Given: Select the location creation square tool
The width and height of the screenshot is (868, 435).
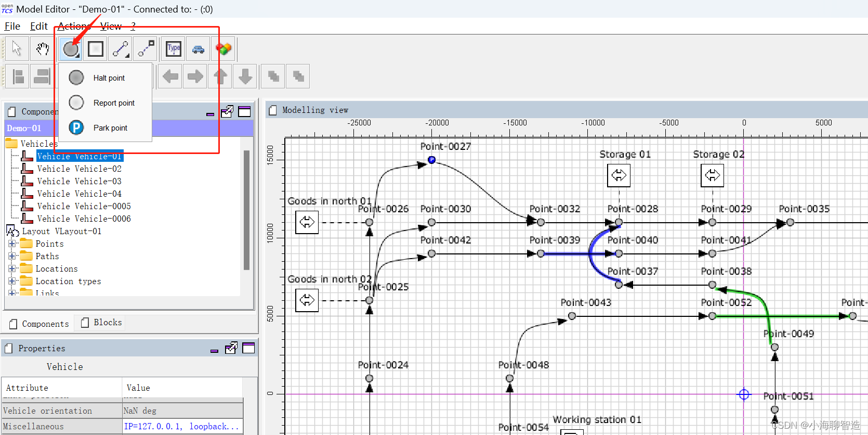Looking at the screenshot, I should point(96,49).
